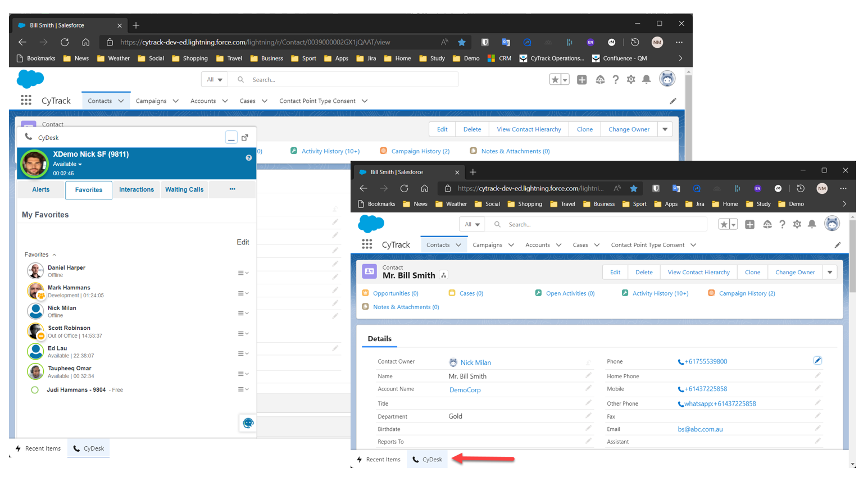Open Available status dropdown for XDemo Nick
Image resolution: width=868 pixels, height=481 pixels.
(67, 164)
